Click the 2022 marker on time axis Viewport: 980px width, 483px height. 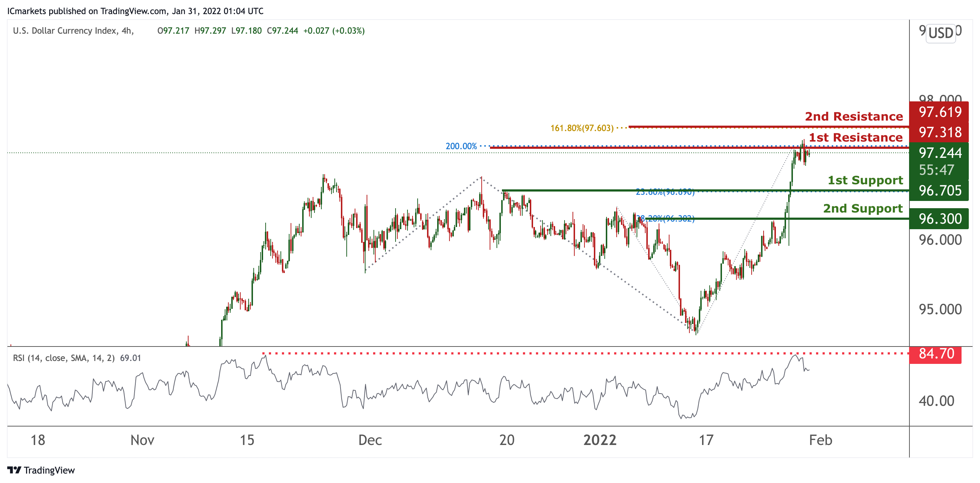click(x=600, y=440)
